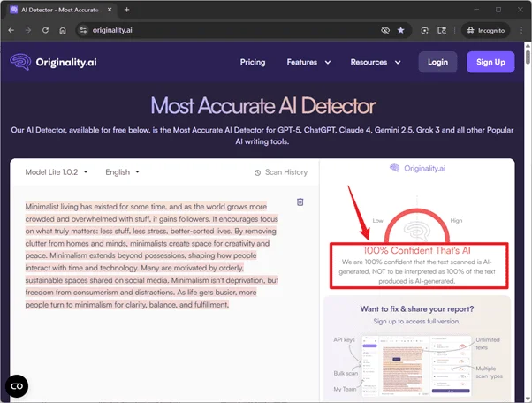Click the Login button
This screenshot has width=532, height=403.
pos(437,62)
